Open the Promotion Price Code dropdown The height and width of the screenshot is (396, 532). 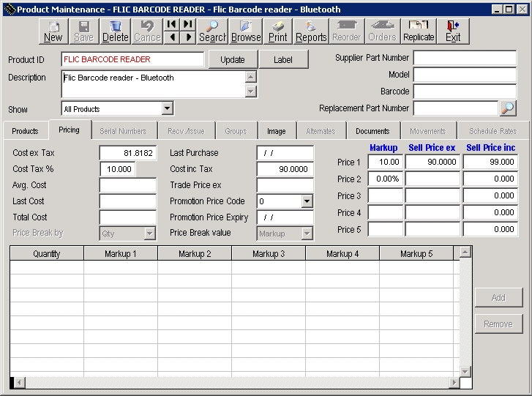[307, 201]
